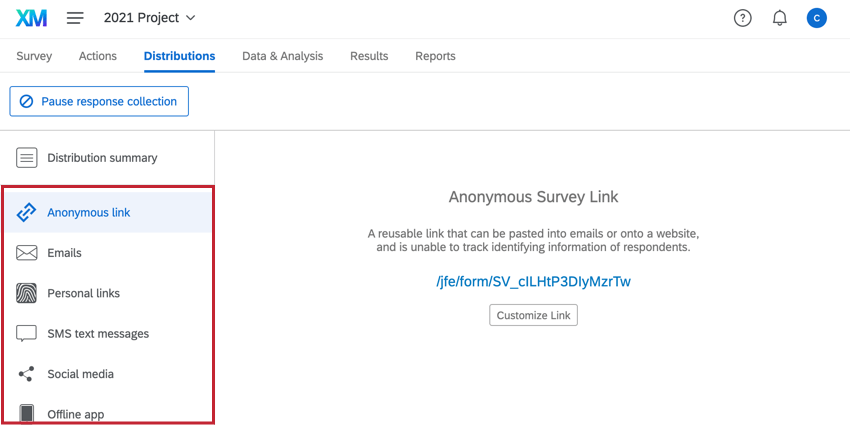Viewport: 850px width, 425px height.
Task: Click the Social media share icon
Action: [26, 374]
